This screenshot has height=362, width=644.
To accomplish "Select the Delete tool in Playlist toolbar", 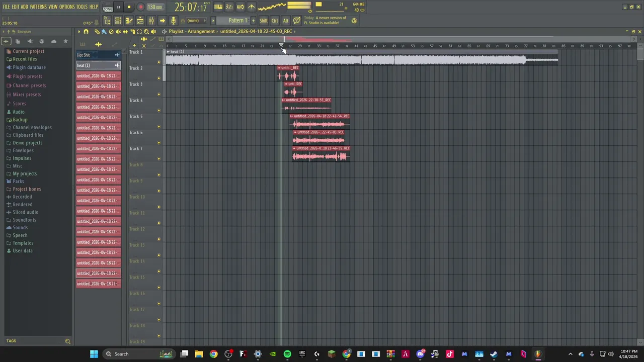I will coord(111,32).
